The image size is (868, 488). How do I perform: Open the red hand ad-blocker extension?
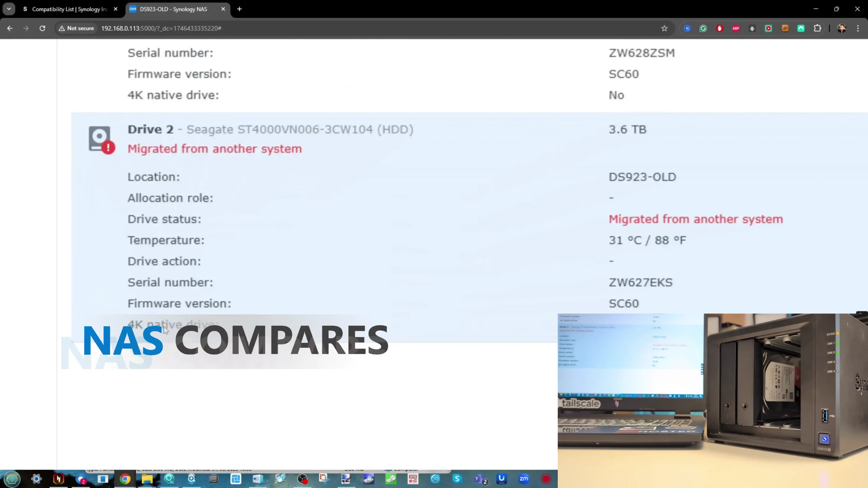(x=719, y=28)
